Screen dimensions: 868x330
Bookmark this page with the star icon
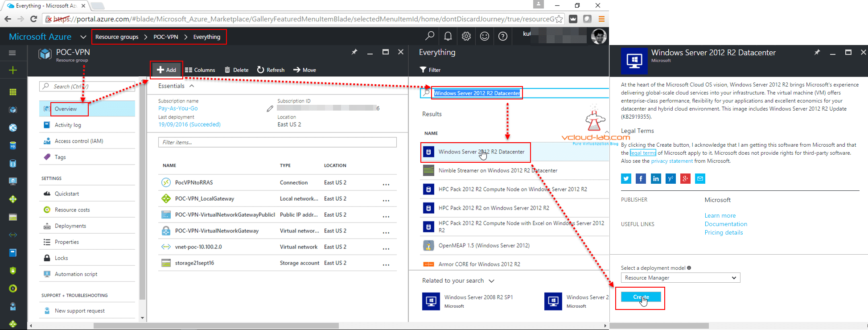pos(559,19)
